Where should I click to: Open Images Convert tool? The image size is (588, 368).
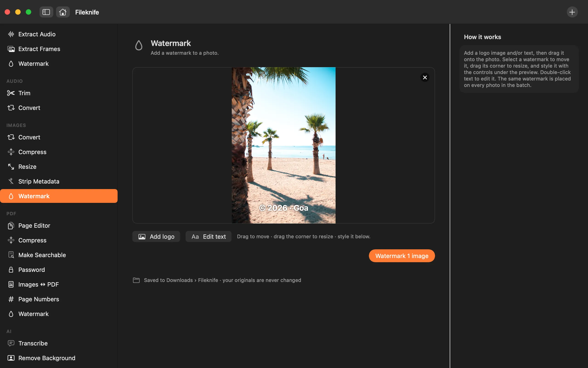click(59, 137)
